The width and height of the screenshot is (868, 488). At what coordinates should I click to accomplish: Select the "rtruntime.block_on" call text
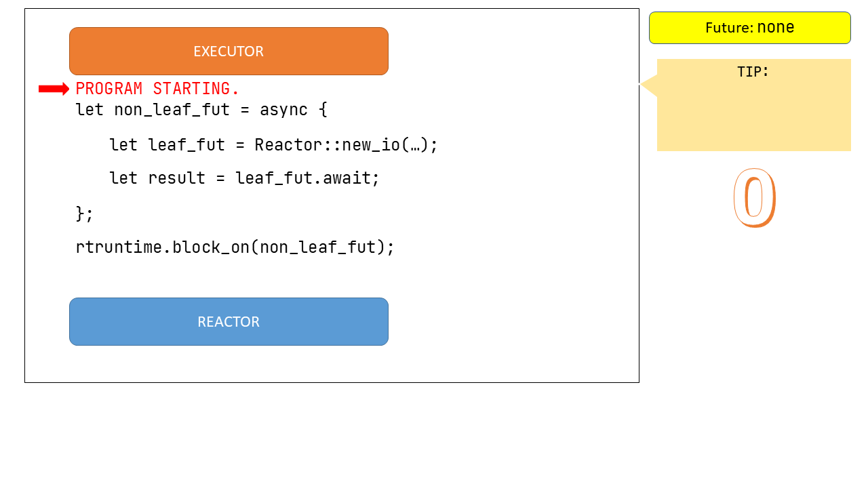[162, 247]
